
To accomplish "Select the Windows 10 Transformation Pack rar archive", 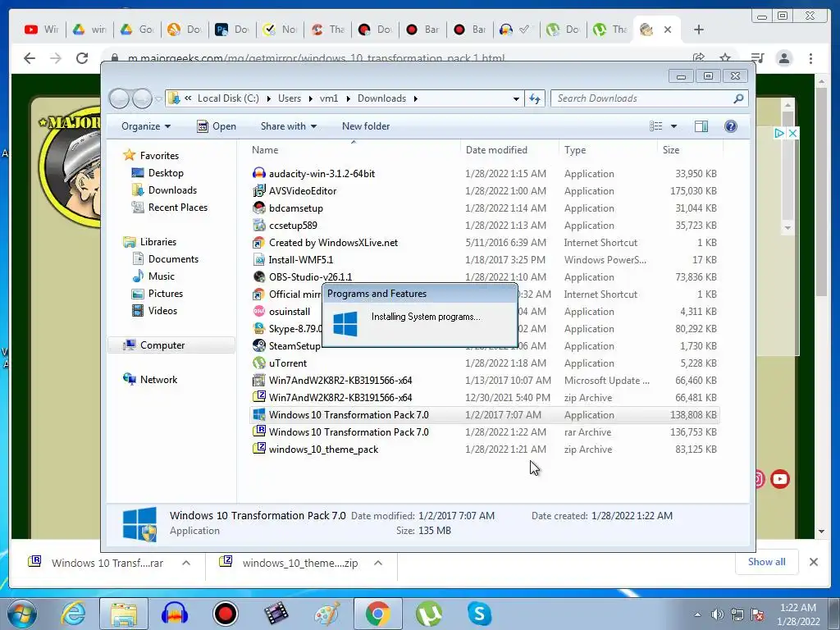I will point(348,431).
